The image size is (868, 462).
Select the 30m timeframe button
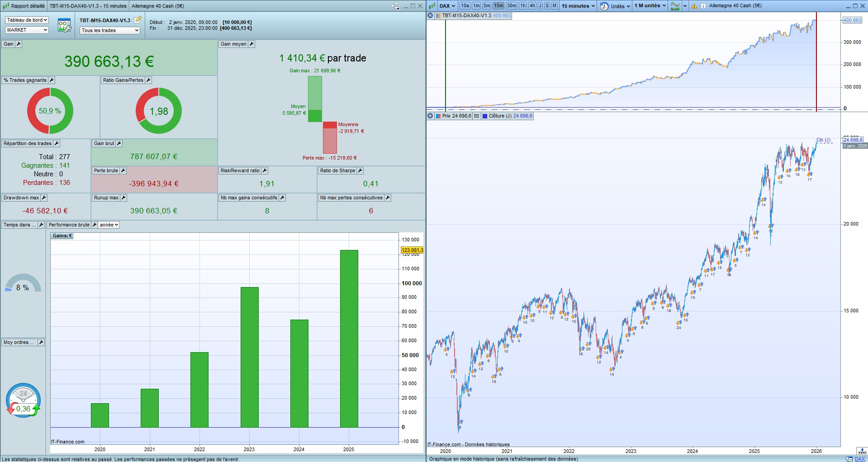511,6
